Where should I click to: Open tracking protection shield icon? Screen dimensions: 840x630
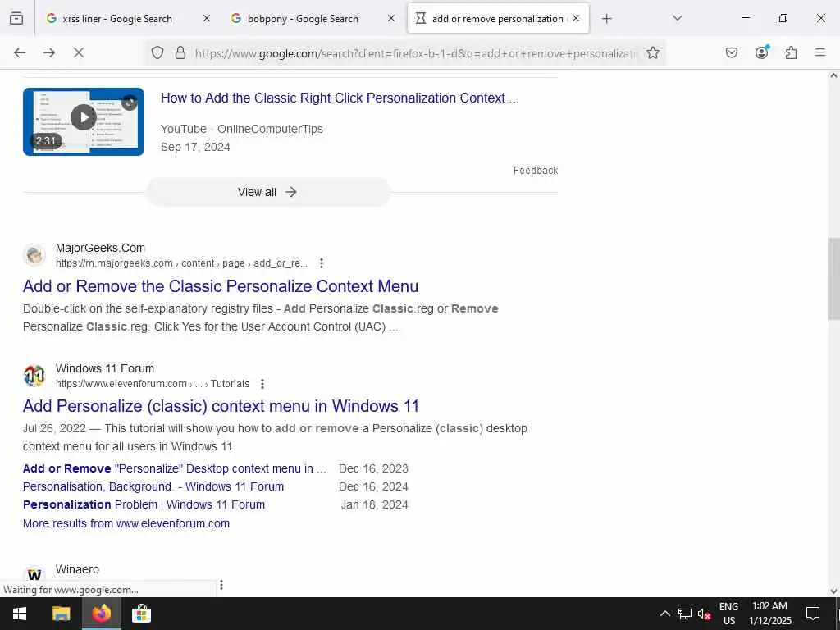157,52
